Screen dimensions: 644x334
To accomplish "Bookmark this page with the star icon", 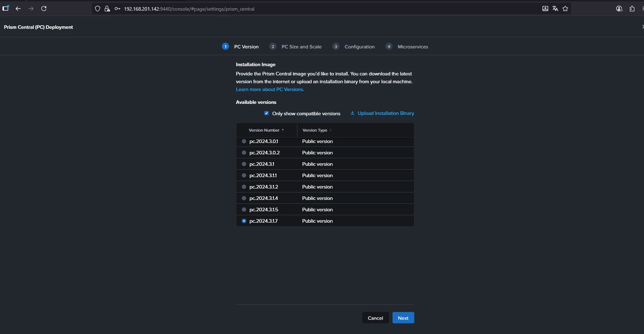I will pyautogui.click(x=565, y=9).
